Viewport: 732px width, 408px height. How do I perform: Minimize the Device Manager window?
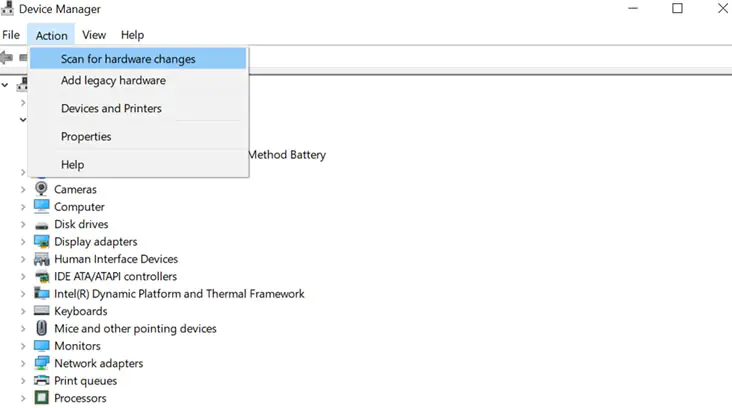633,8
